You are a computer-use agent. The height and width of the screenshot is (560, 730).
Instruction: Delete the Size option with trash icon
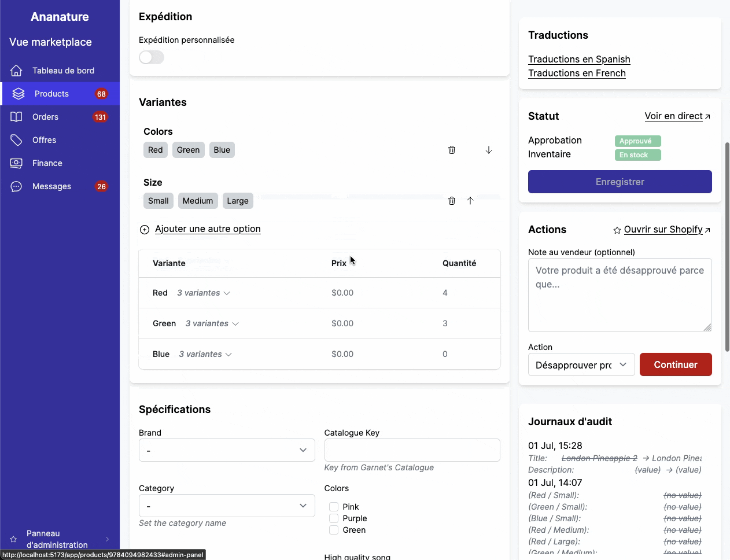pos(452,201)
